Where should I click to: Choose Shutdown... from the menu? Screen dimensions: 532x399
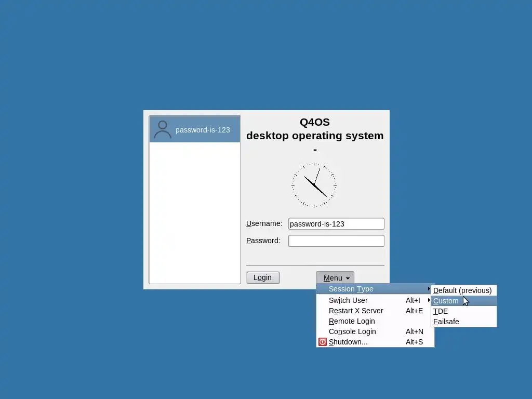tap(375, 342)
